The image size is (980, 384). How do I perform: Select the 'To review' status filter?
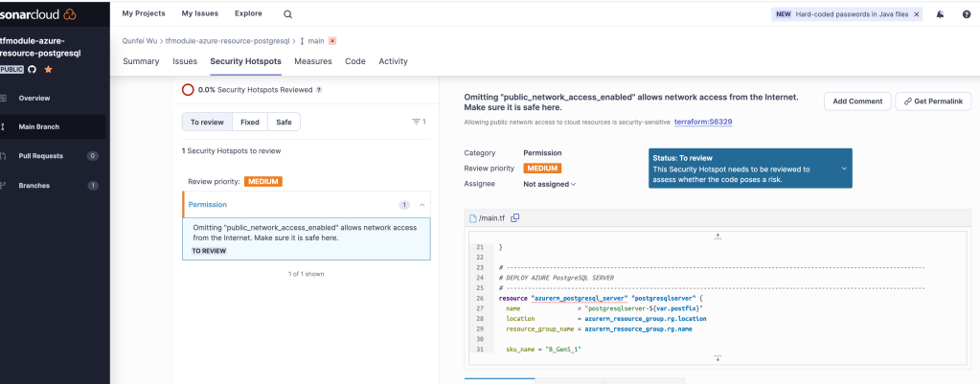coord(207,123)
